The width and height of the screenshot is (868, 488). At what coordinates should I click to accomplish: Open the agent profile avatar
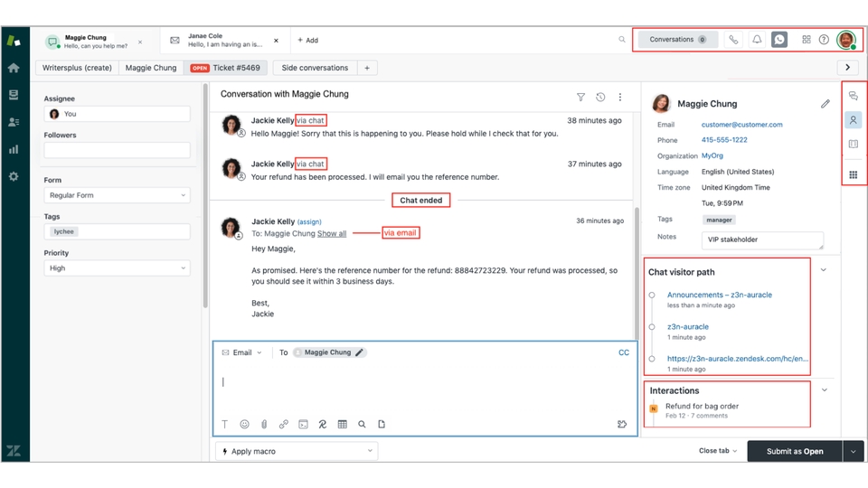[x=846, y=39]
